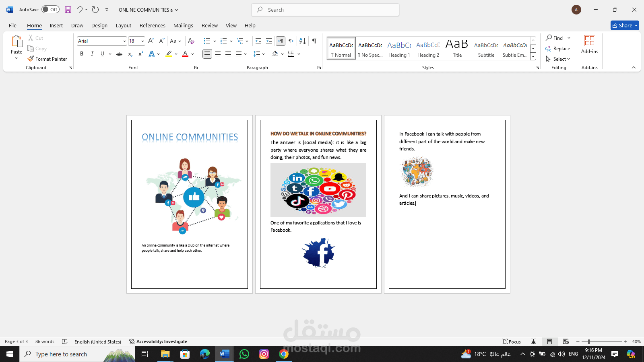Toggle align left for the paragraph
The height and width of the screenshot is (362, 644).
click(207, 54)
